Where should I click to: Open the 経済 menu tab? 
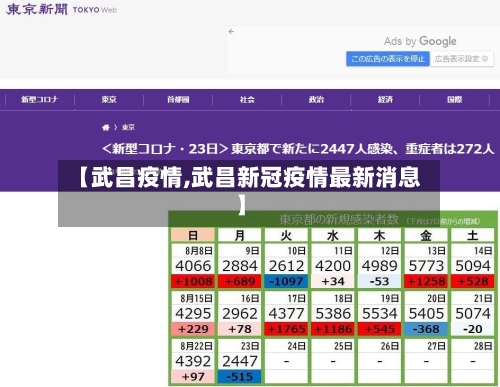[x=385, y=99]
